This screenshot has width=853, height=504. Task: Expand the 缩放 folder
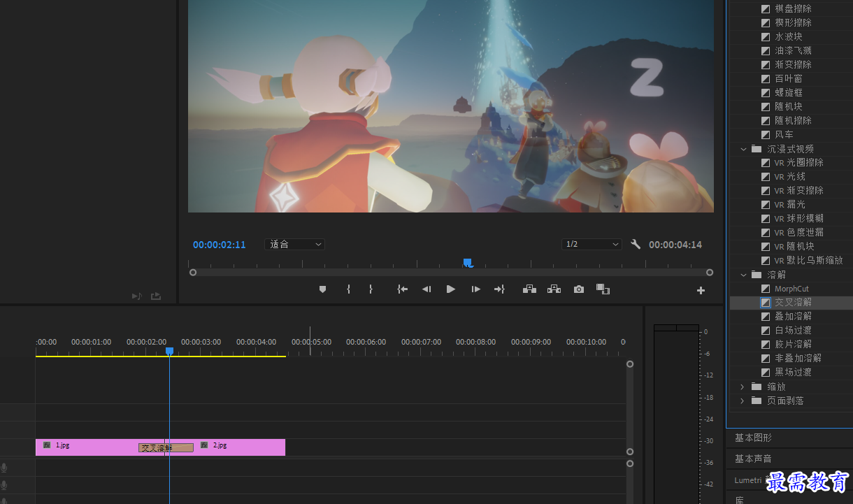click(x=743, y=387)
